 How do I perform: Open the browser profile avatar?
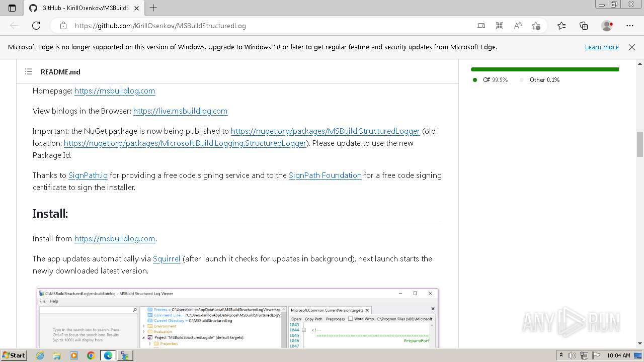point(607,26)
